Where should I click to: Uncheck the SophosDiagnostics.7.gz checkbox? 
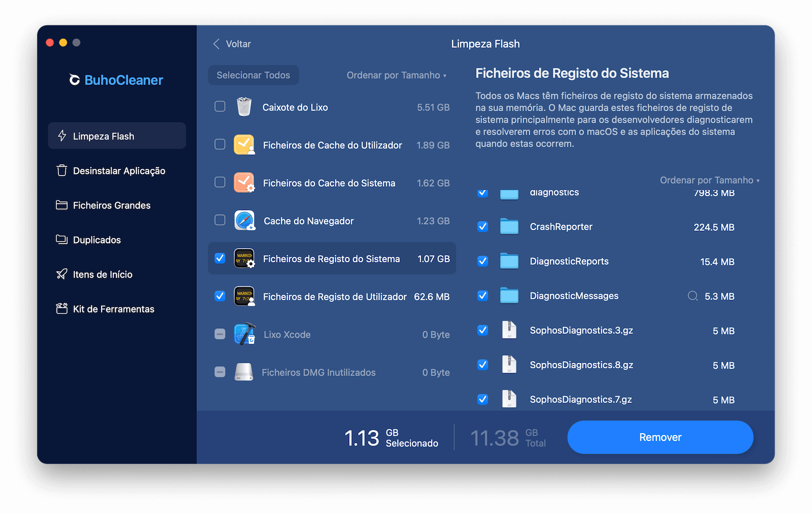tap(483, 399)
